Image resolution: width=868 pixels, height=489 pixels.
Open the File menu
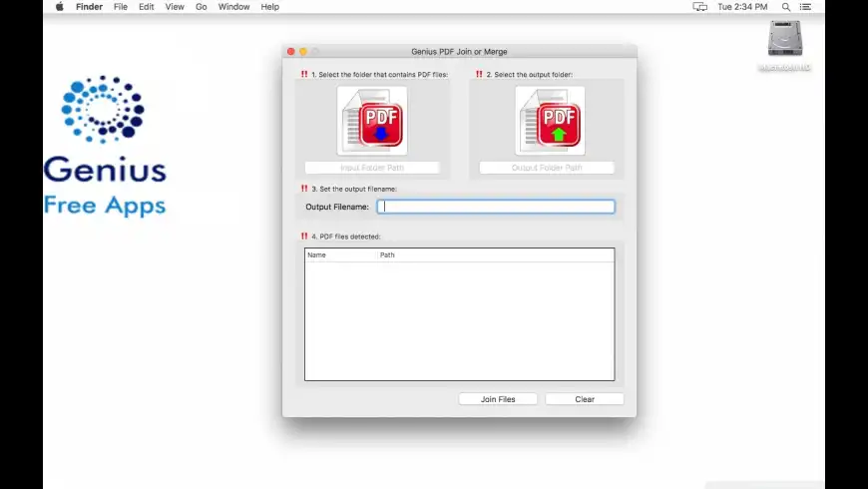point(120,7)
